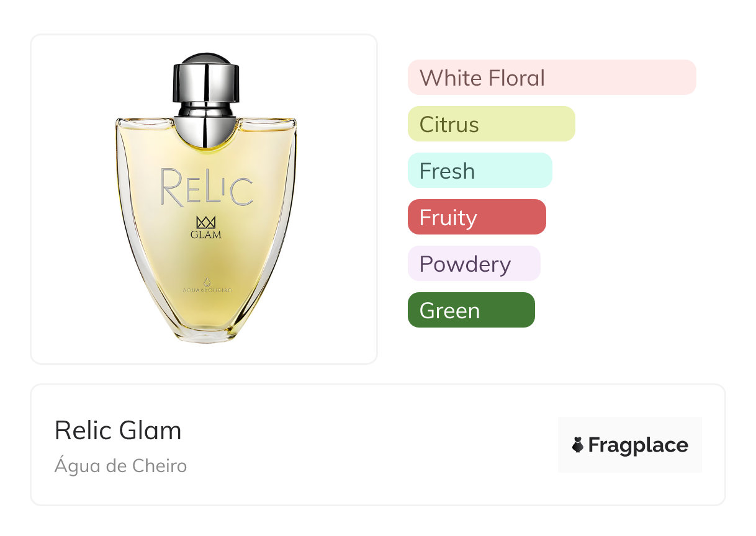The height and width of the screenshot is (536, 756).
Task: Click the Fragplace wordmark text
Action: pos(638,445)
